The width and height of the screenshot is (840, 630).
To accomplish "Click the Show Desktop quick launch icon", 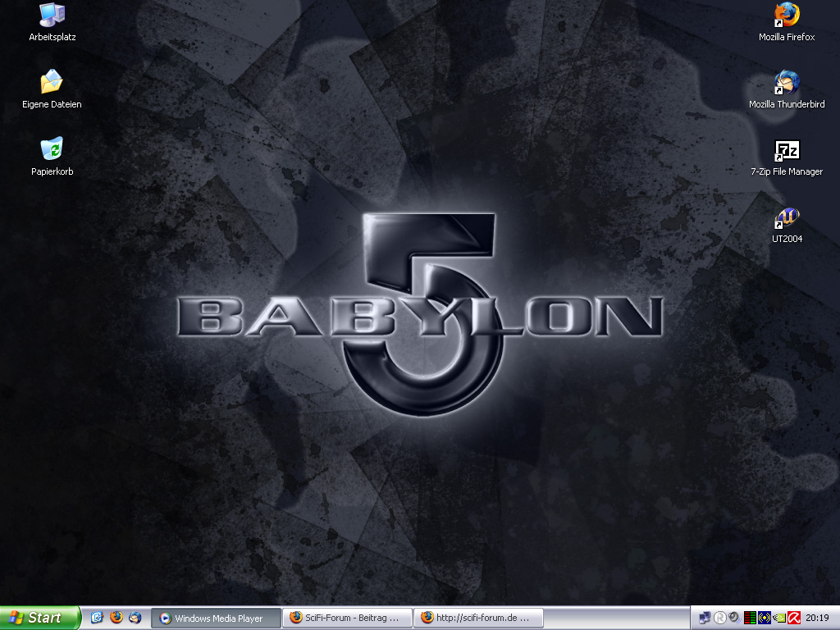I will [97, 618].
